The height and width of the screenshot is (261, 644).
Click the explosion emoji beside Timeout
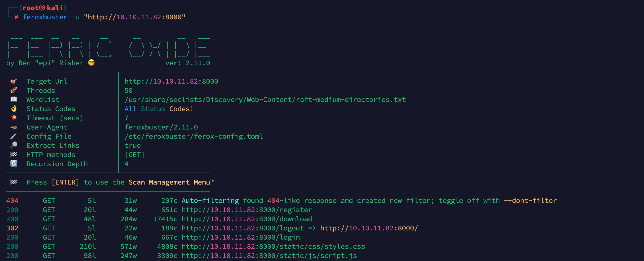pos(14,118)
